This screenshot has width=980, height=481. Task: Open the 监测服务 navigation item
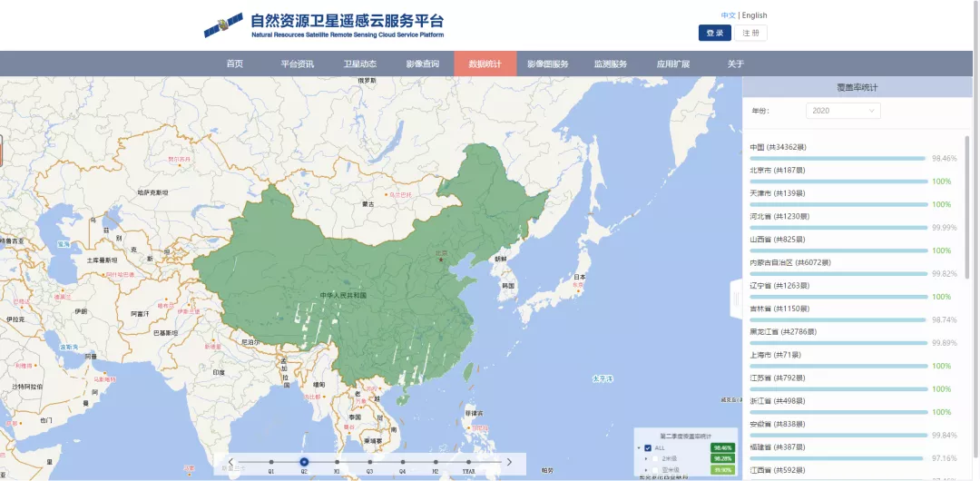[x=611, y=64]
